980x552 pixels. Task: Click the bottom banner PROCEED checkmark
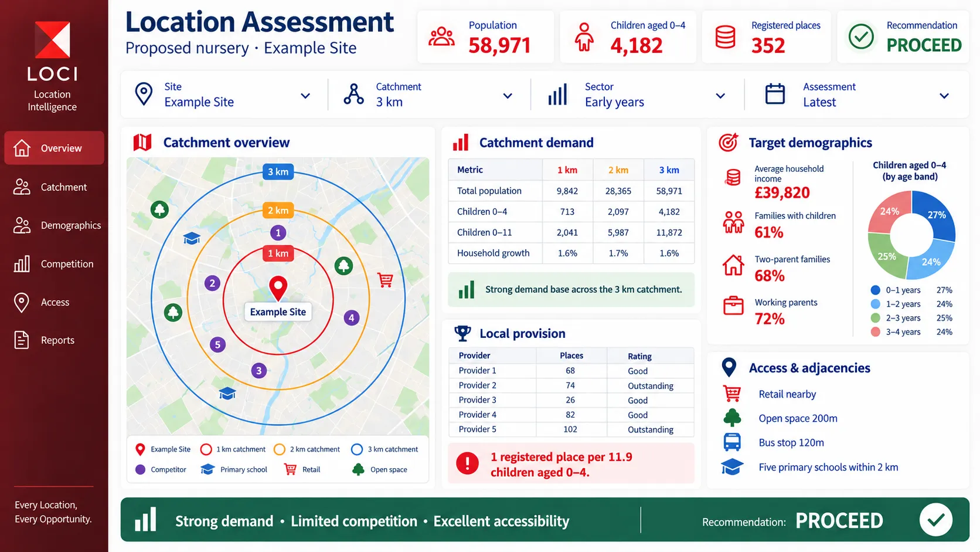click(935, 520)
